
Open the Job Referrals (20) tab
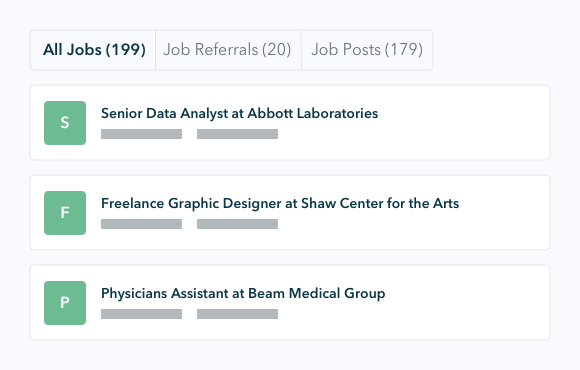pyautogui.click(x=227, y=50)
